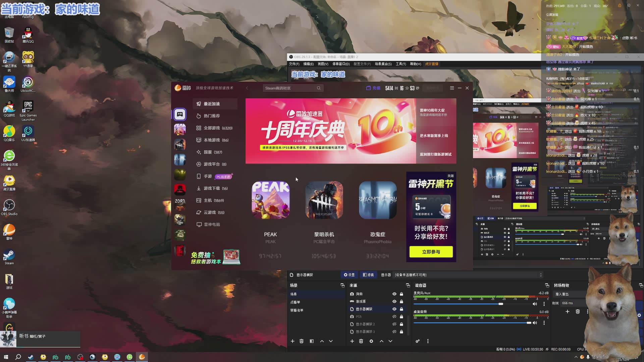Mute the 麦克风/Aux speaker icon
The height and width of the screenshot is (362, 644).
[535, 304]
